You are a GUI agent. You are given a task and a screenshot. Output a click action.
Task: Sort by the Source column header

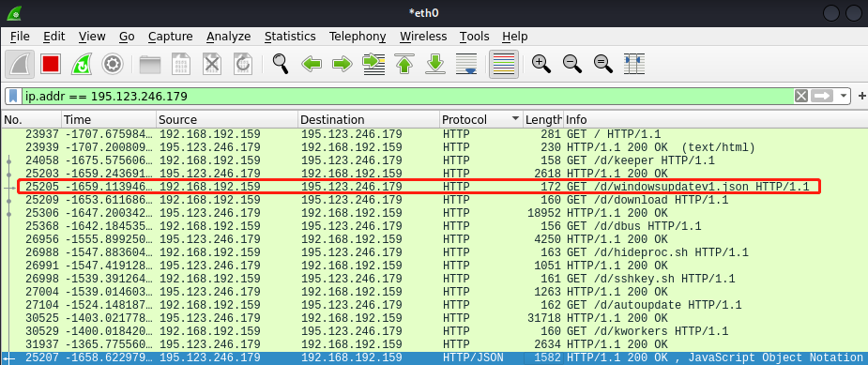227,120
